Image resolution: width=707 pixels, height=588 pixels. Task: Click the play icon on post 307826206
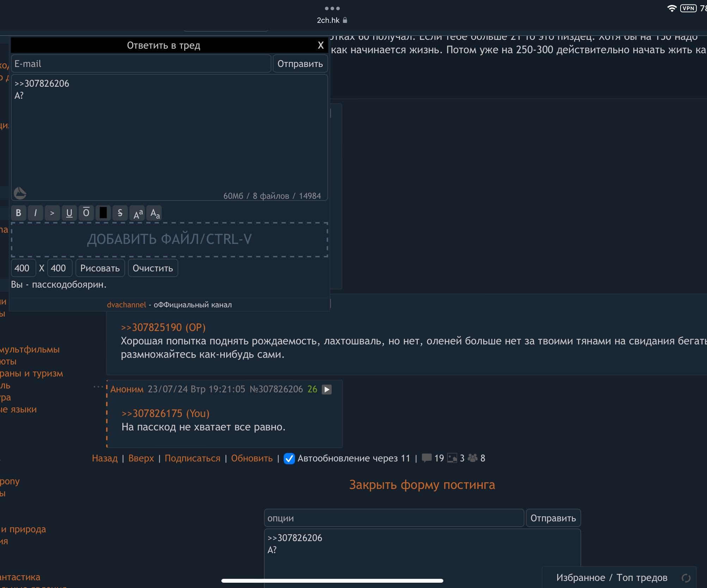coord(327,389)
